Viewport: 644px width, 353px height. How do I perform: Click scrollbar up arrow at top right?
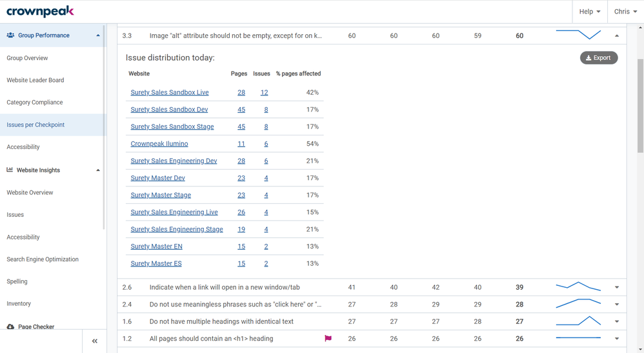click(640, 28)
